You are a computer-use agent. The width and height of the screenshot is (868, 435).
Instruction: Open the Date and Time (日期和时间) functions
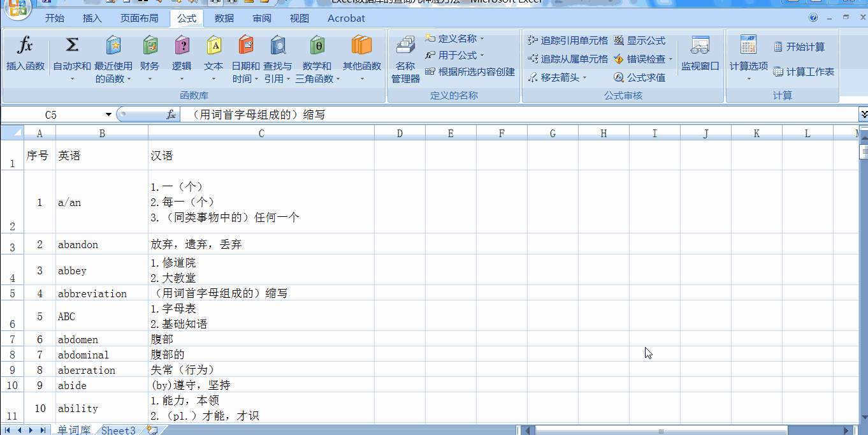point(245,45)
